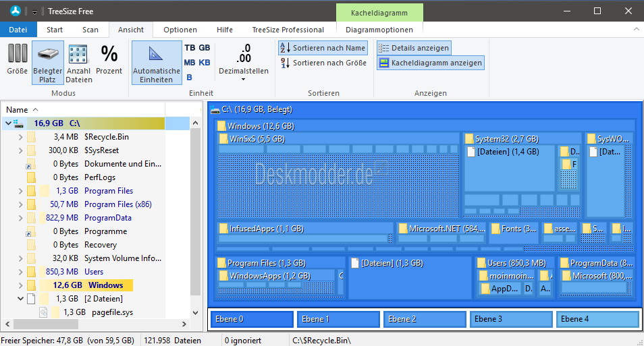Toggle Automatische Einheiten
This screenshot has width=644, height=346.
tap(157, 62)
